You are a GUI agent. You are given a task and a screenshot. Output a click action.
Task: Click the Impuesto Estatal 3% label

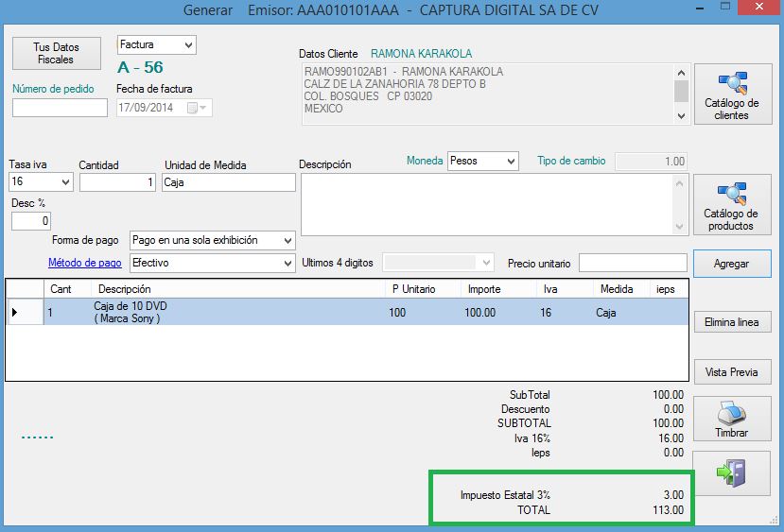pos(505,495)
